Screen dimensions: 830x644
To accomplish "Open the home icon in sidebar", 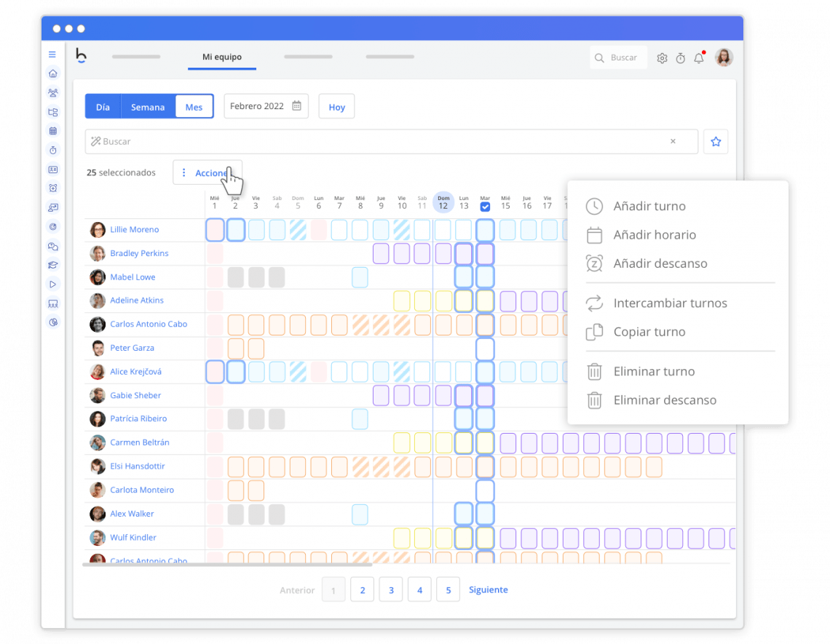I will 52,73.
